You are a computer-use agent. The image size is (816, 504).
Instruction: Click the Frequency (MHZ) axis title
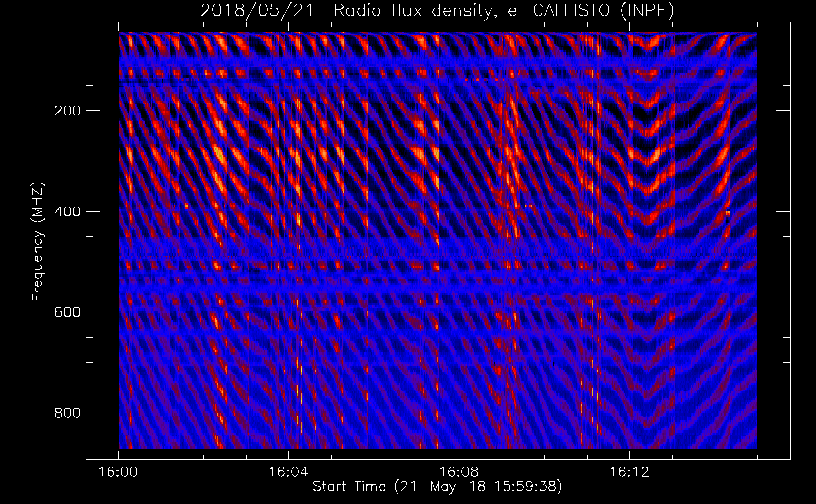pos(38,242)
